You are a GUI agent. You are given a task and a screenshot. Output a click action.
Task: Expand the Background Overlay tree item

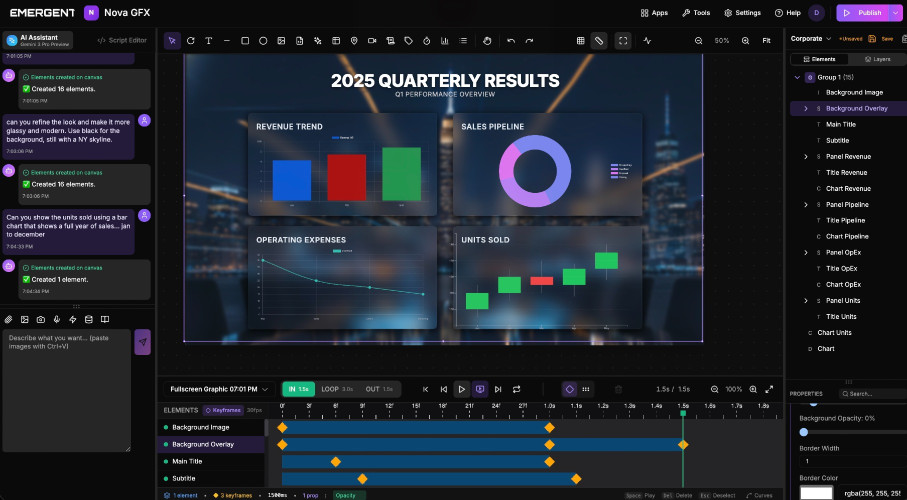(806, 108)
